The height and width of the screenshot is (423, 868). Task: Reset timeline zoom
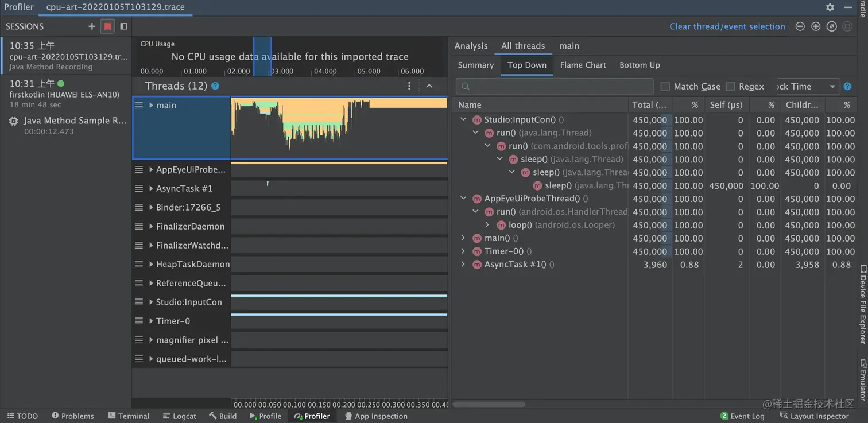[x=831, y=26]
